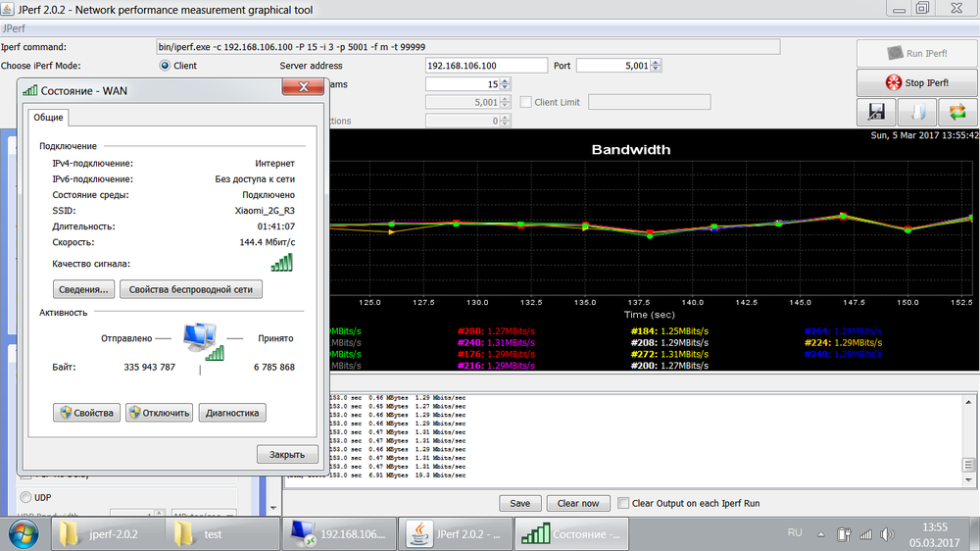Increase the Port value with up arrow

pos(656,62)
